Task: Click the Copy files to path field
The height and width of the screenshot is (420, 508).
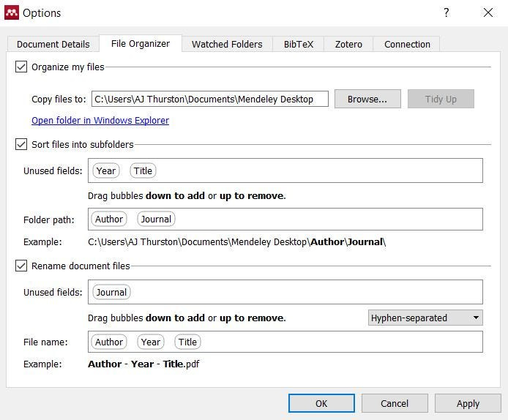Action: tap(210, 99)
